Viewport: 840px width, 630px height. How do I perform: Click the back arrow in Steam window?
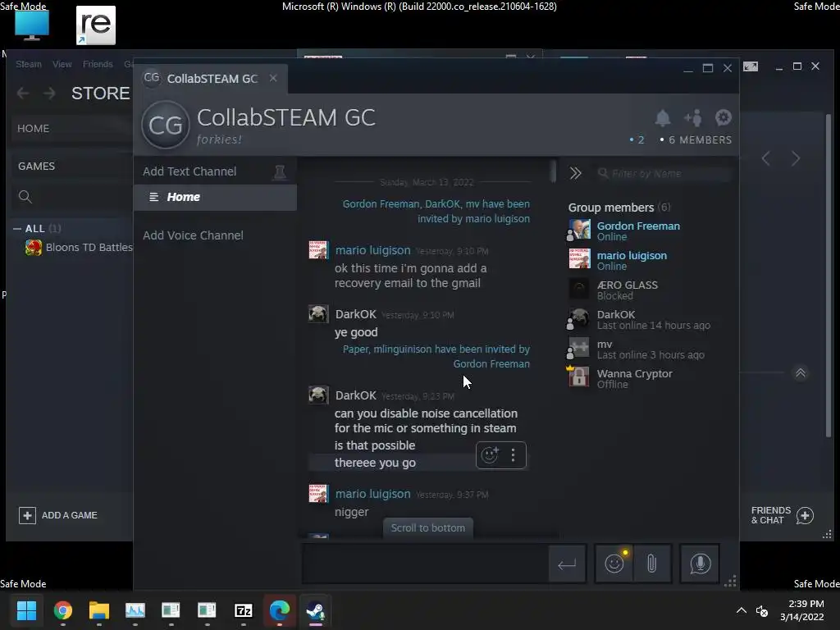click(22, 94)
